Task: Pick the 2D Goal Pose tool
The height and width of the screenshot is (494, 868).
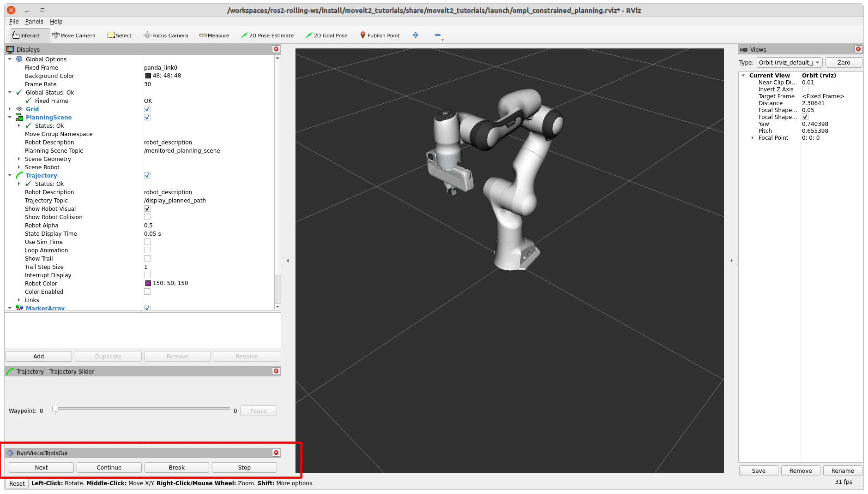Action: pos(326,36)
